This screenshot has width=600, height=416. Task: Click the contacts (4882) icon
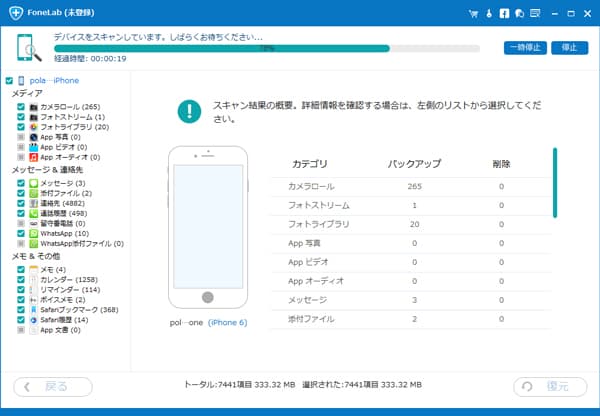[34, 203]
